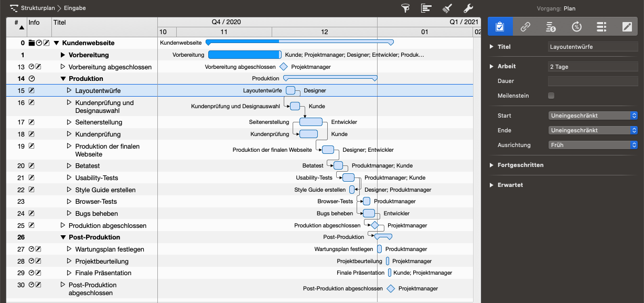The image size is (644, 303).
Task: Click the filter funnel icon in toolbar
Action: click(x=405, y=8)
